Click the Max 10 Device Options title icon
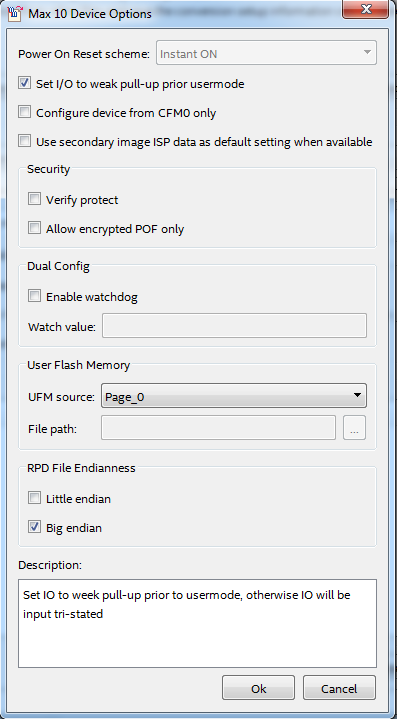The image size is (400, 719). point(16,13)
